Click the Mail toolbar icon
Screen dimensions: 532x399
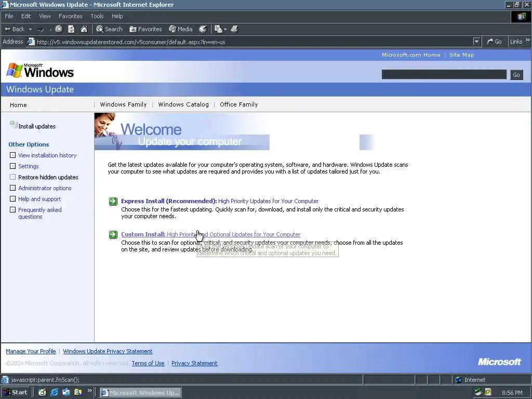point(218,29)
